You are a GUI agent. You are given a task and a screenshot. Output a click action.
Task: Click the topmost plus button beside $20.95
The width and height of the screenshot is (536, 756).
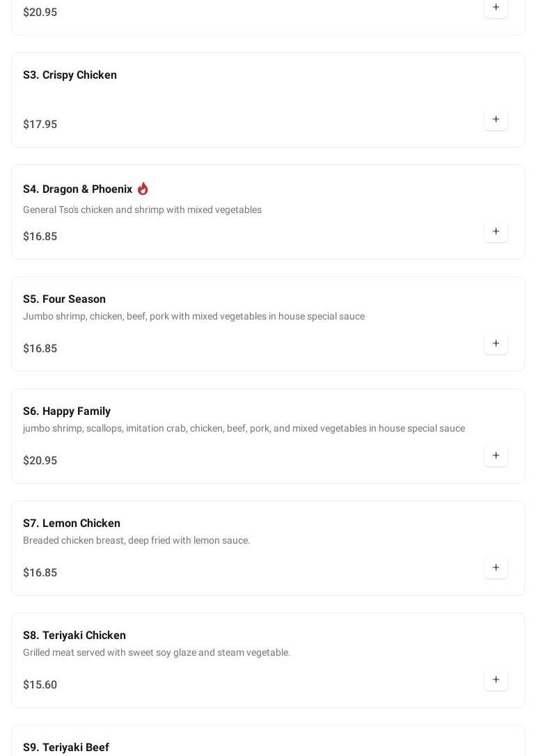pos(496,8)
